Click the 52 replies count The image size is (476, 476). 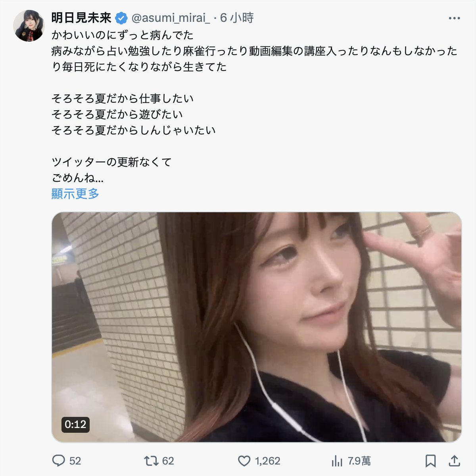point(75,461)
